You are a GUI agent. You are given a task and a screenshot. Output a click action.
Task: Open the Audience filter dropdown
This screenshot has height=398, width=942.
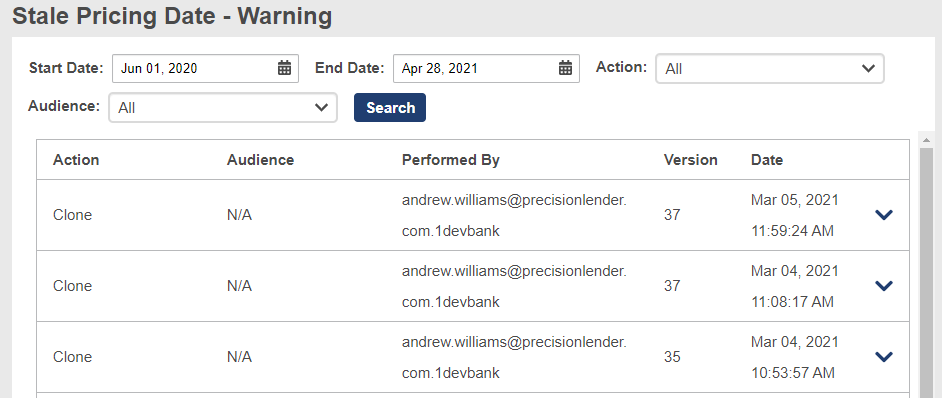(x=223, y=108)
